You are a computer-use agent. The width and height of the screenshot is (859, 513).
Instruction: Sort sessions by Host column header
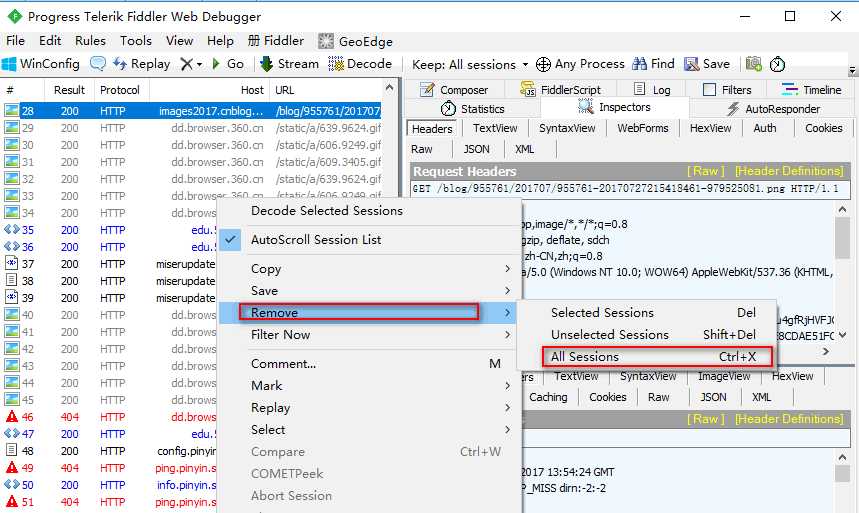click(209, 90)
